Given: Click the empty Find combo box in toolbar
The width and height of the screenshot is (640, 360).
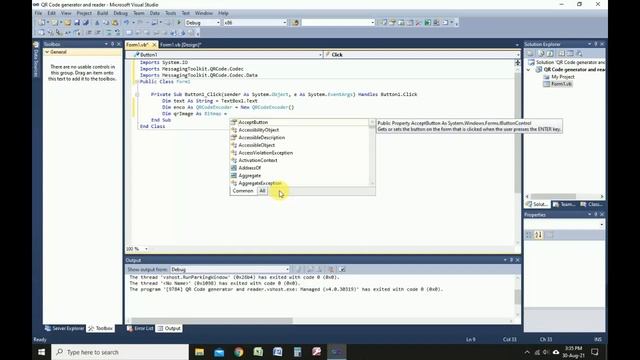Looking at the screenshot, I should coord(338,22).
